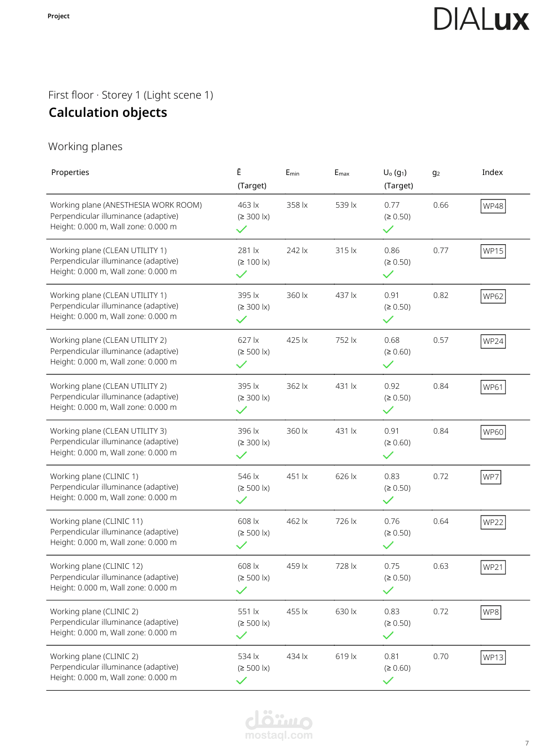Select the WP22 index label
The image size is (558, 756).
coord(493,522)
